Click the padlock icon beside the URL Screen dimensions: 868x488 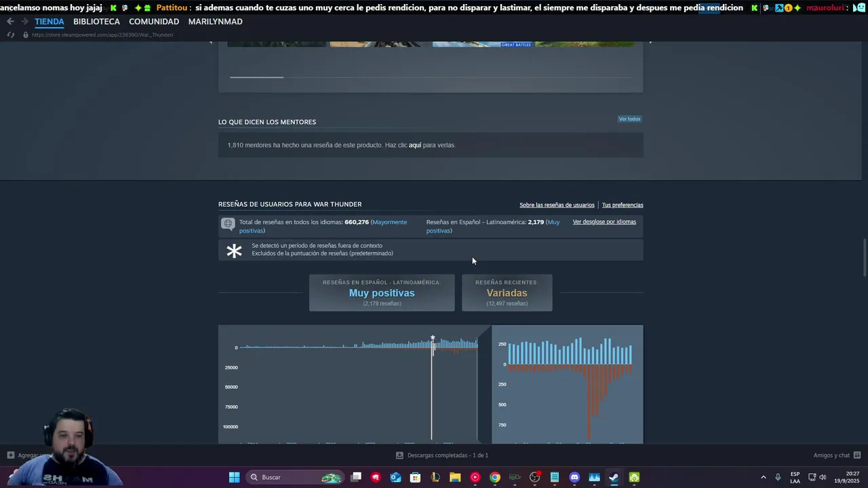click(x=26, y=35)
